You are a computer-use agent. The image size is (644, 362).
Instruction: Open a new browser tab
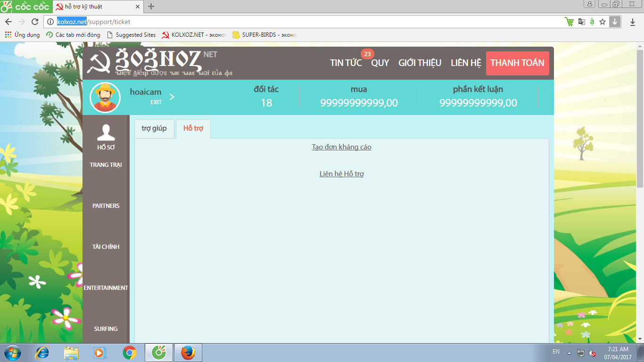pyautogui.click(x=151, y=7)
